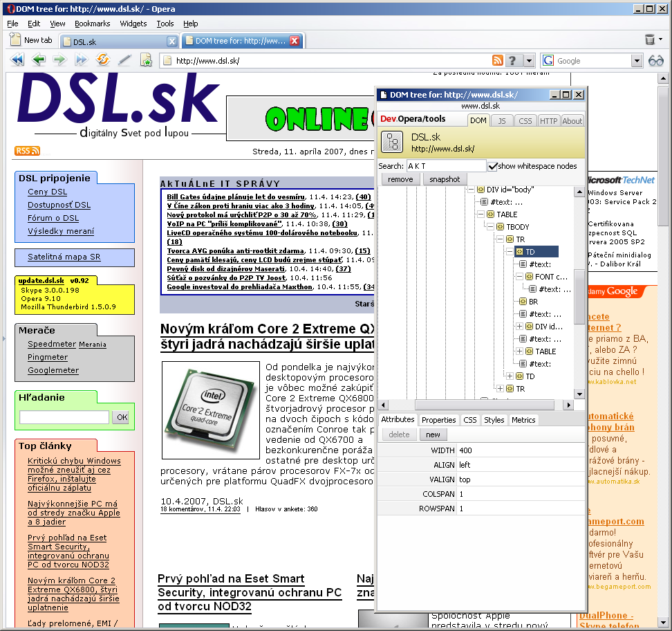672x631 pixels.
Task: Click the wand pencil toolbar icon
Action: click(124, 60)
